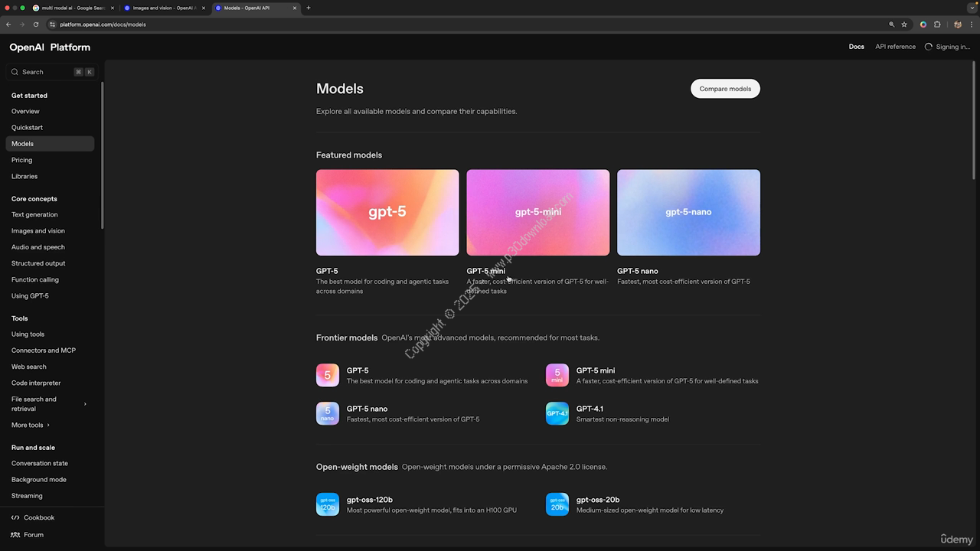Click the Forum people icon in sidebar
The image size is (980, 551).
click(15, 535)
